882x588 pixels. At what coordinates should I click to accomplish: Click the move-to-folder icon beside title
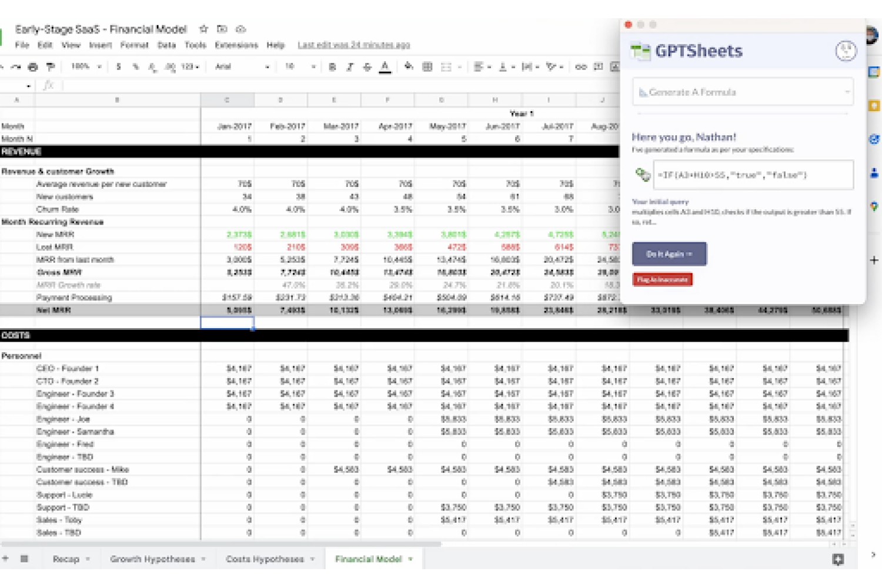tap(222, 29)
